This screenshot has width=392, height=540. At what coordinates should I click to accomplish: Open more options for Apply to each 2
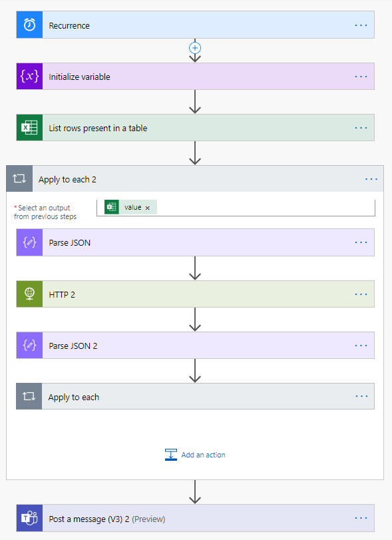tap(371, 179)
